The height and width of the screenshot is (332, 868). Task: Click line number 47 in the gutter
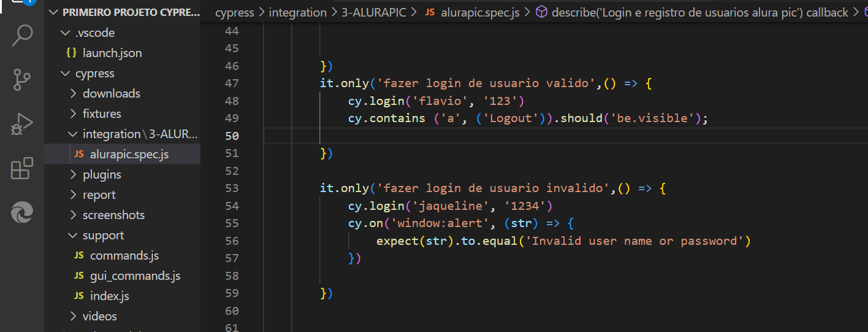pyautogui.click(x=232, y=83)
